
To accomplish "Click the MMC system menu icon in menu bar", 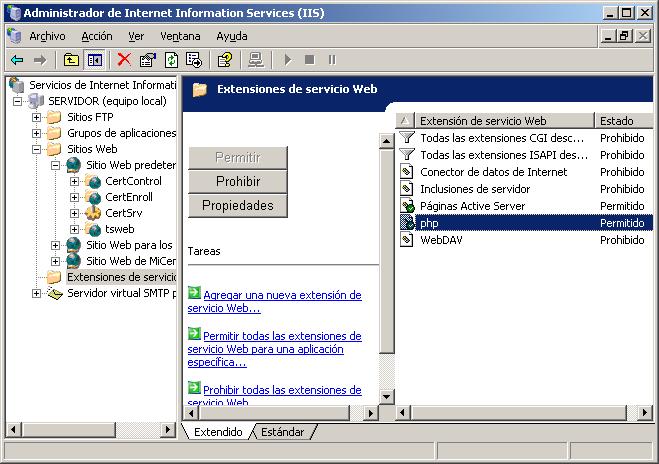I will (x=14, y=36).
